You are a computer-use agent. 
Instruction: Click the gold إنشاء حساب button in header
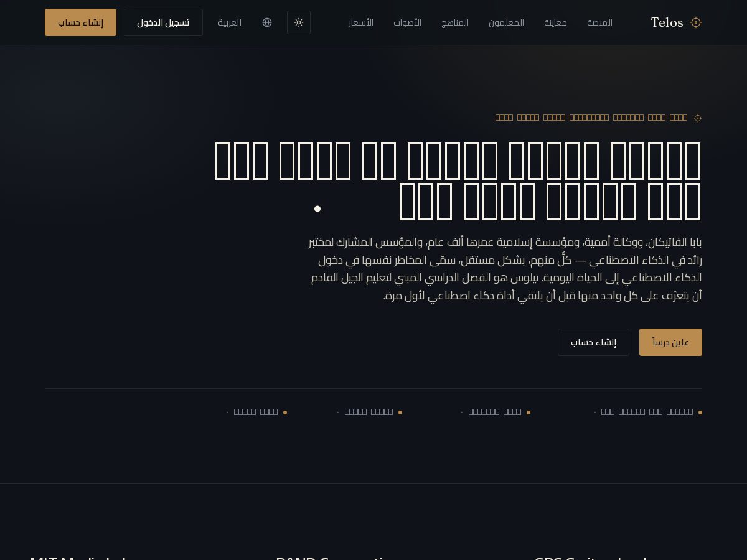pos(80,22)
